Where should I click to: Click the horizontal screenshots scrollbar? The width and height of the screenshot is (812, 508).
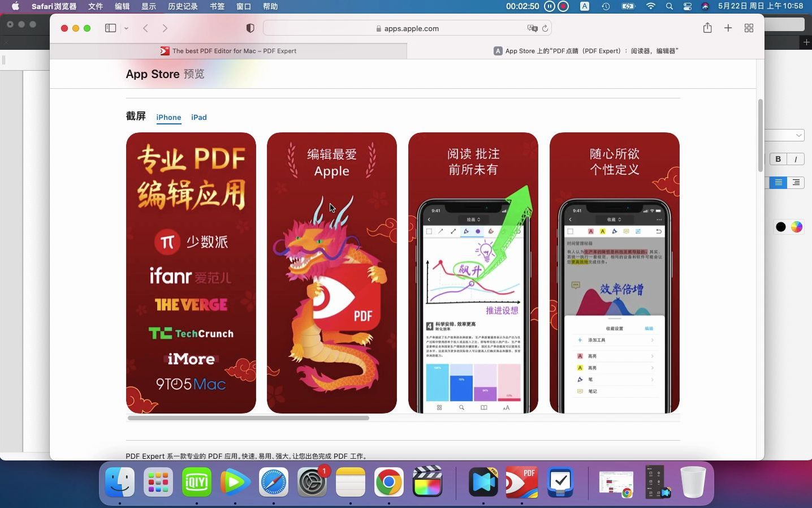click(x=248, y=418)
